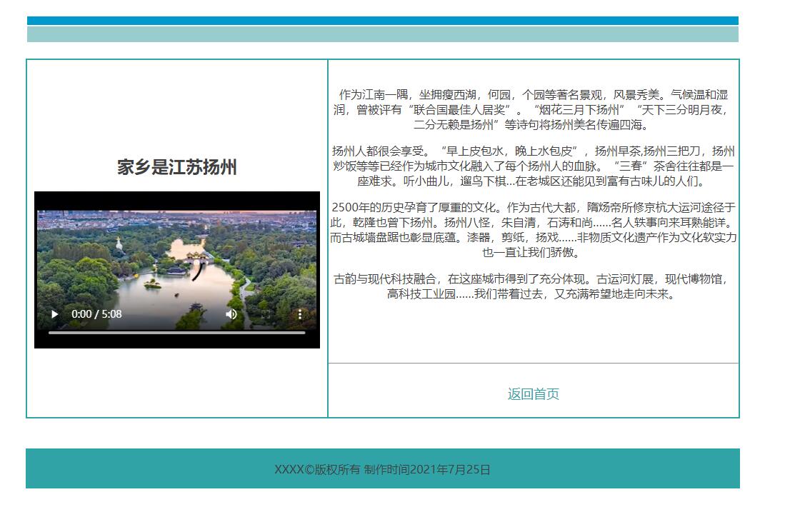
Task: Click the video progress bar
Action: [176, 333]
